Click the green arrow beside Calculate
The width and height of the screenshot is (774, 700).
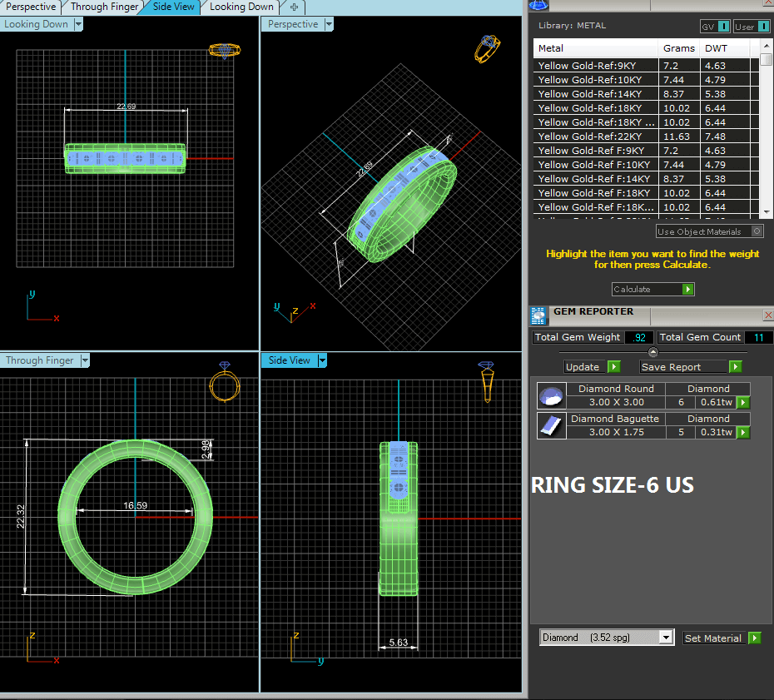(x=687, y=290)
